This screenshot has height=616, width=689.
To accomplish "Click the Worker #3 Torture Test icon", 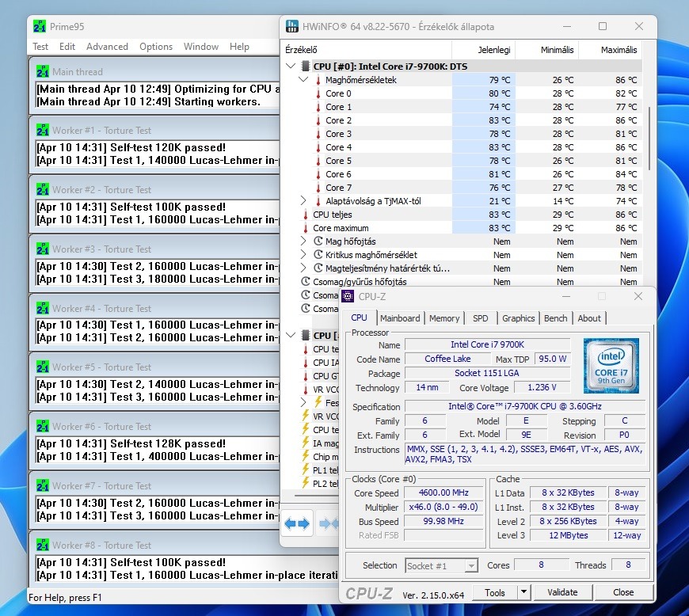I will click(x=43, y=249).
